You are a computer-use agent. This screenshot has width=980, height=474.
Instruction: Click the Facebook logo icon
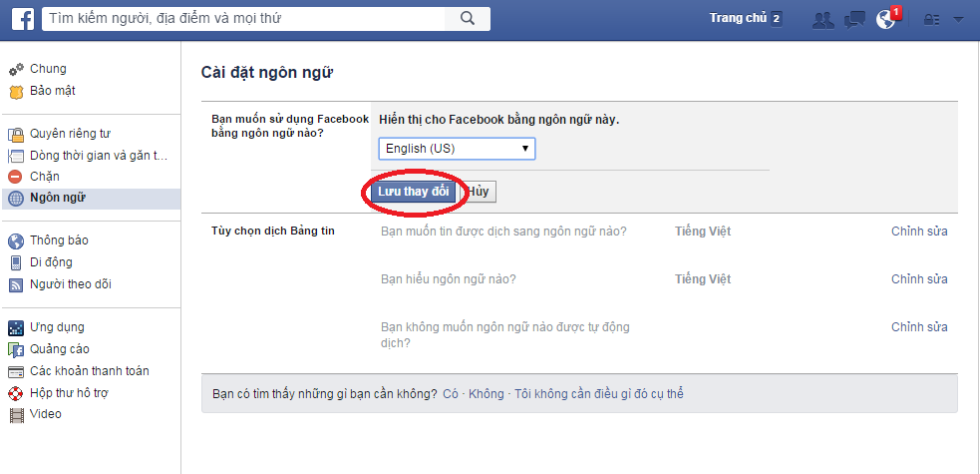pos(23,19)
